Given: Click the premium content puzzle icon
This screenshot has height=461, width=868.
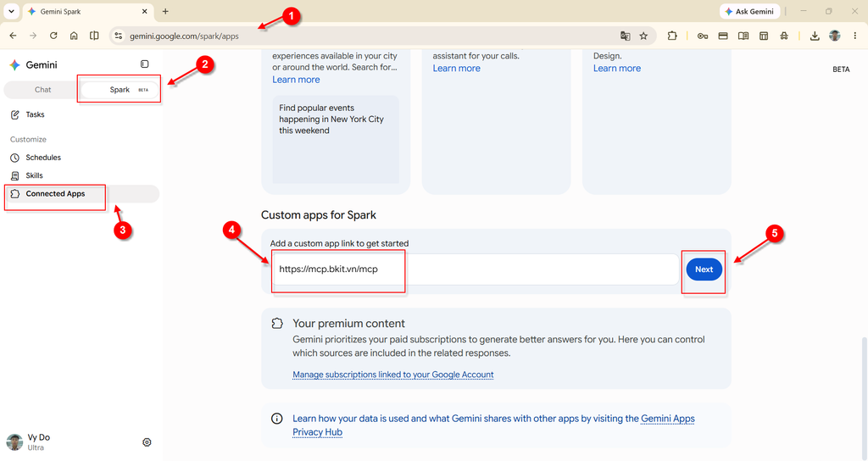Looking at the screenshot, I should coord(277,324).
